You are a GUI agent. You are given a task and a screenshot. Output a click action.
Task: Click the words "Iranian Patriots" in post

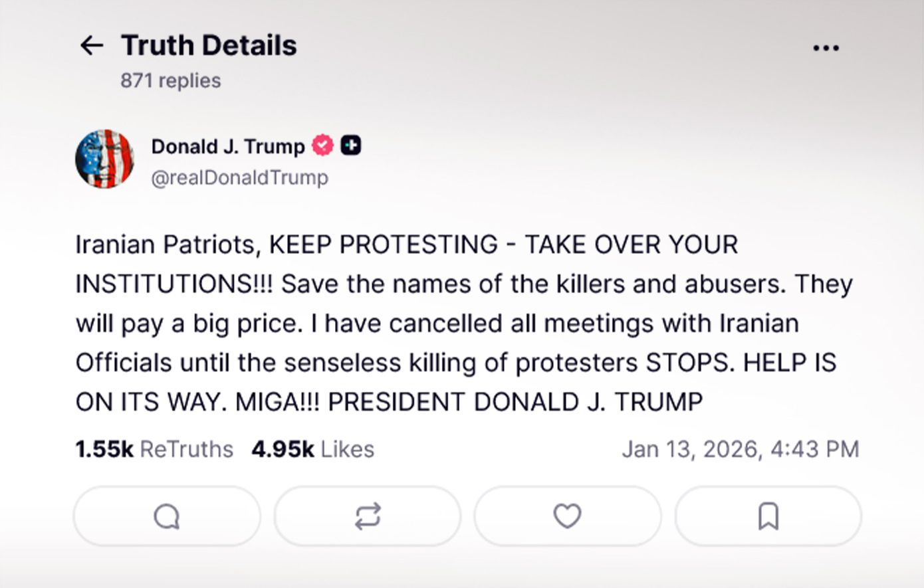click(165, 245)
